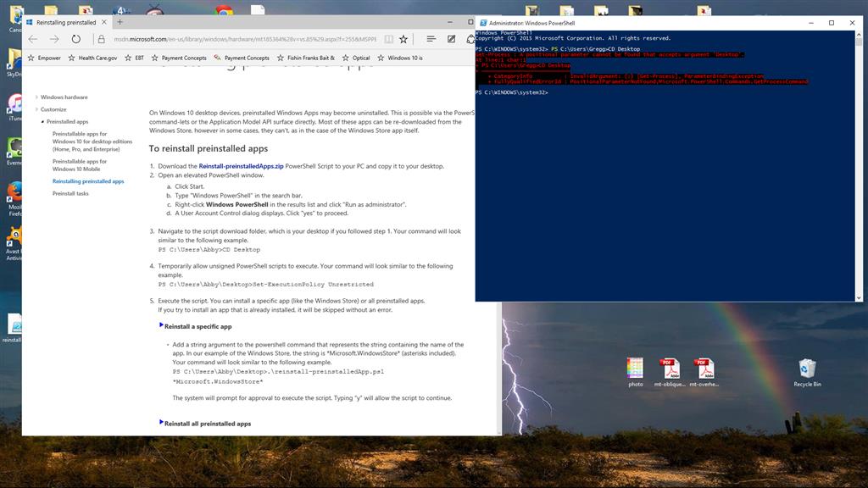Minimize the Edge browser window
This screenshot has width=868, height=488.
tap(450, 22)
